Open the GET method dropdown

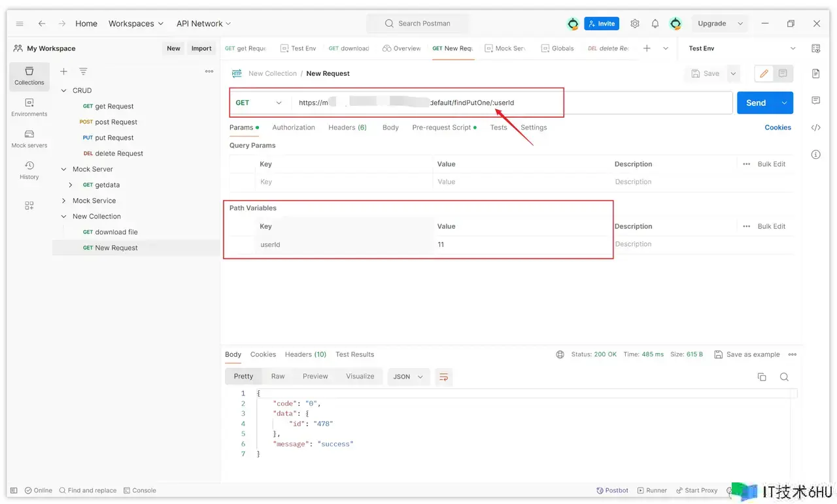tap(259, 103)
